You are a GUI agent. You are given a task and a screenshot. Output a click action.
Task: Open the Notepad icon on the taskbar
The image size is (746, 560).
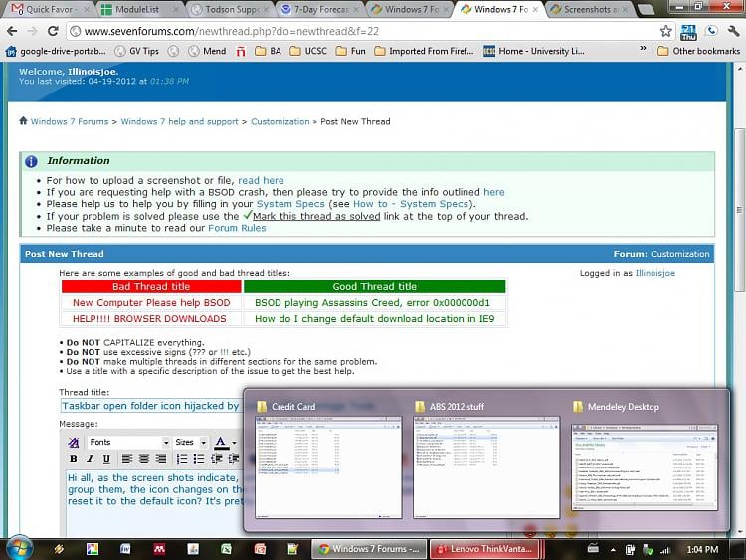coord(292,549)
